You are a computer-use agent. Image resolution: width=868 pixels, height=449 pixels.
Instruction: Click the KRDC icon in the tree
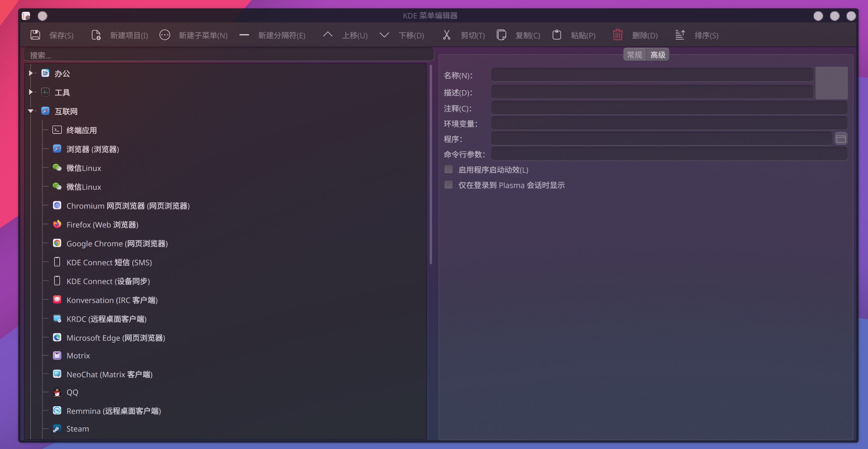pyautogui.click(x=57, y=319)
